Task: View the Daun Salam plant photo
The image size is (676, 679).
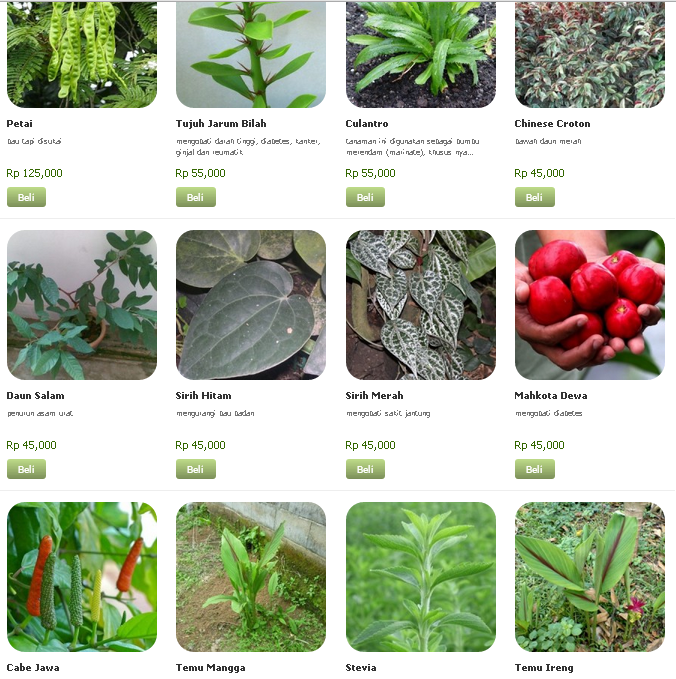Action: [82, 305]
